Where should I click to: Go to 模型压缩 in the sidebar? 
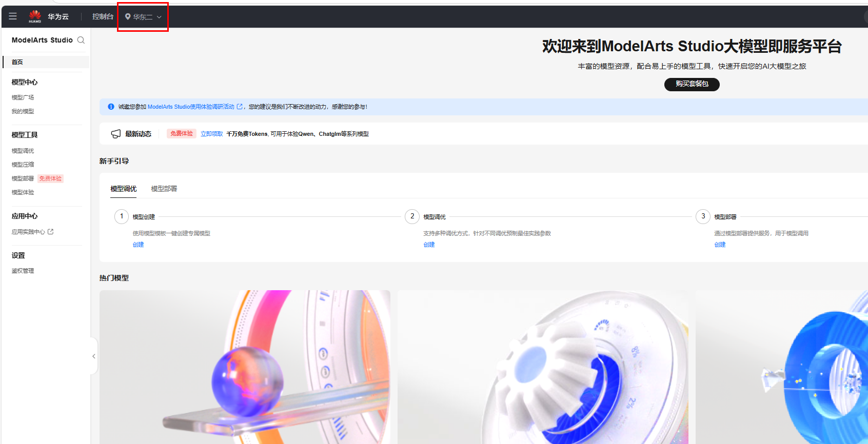click(x=23, y=165)
